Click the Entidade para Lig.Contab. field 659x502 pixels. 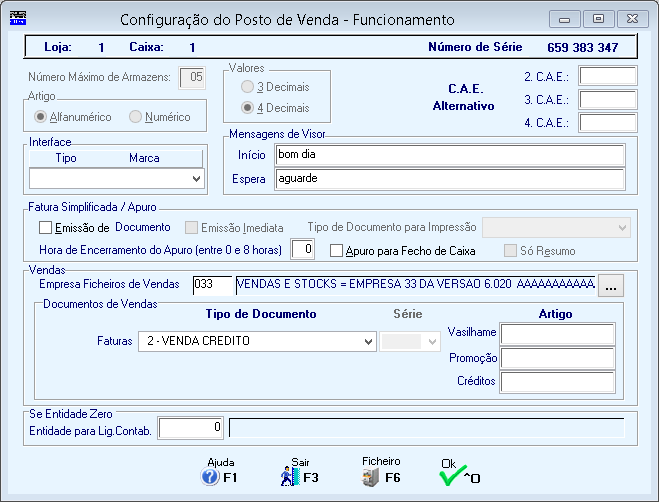coord(191,428)
